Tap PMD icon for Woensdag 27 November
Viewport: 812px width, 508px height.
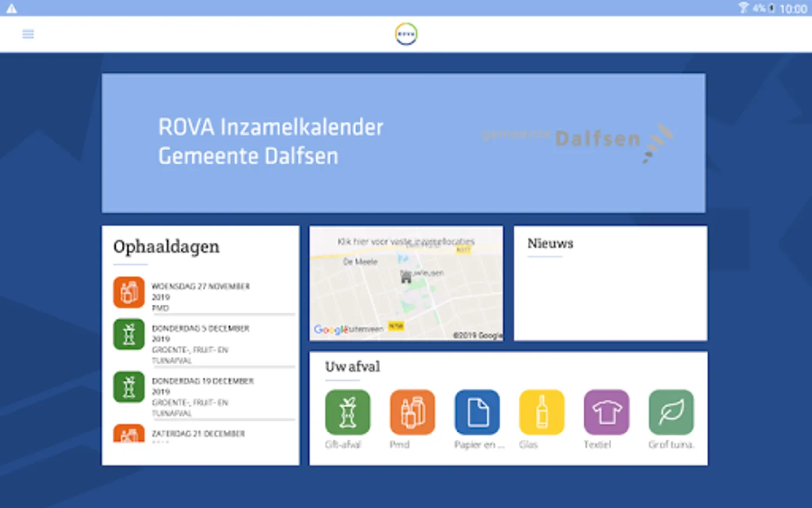129,292
